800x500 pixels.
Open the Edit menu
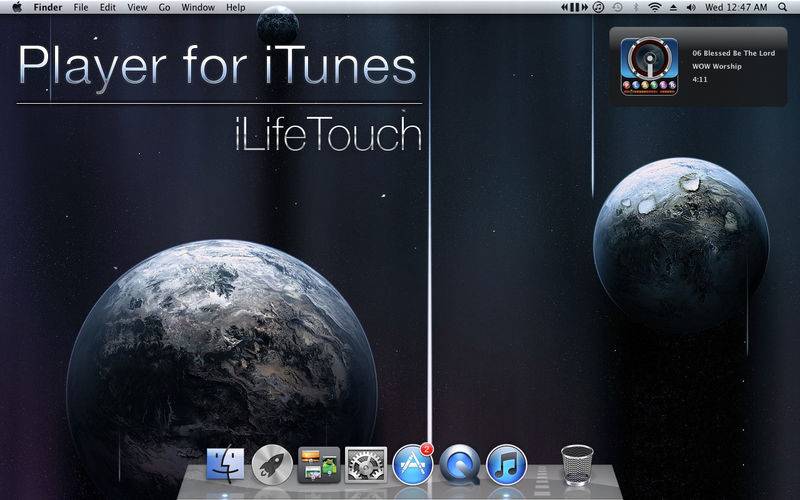pos(108,7)
